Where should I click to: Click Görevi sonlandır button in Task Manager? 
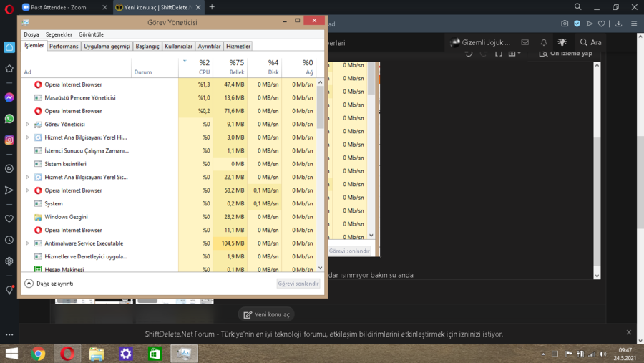[x=298, y=284]
